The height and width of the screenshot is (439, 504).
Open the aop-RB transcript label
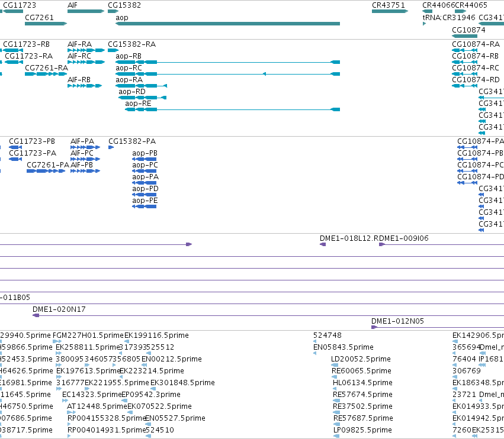pyautogui.click(x=129, y=56)
